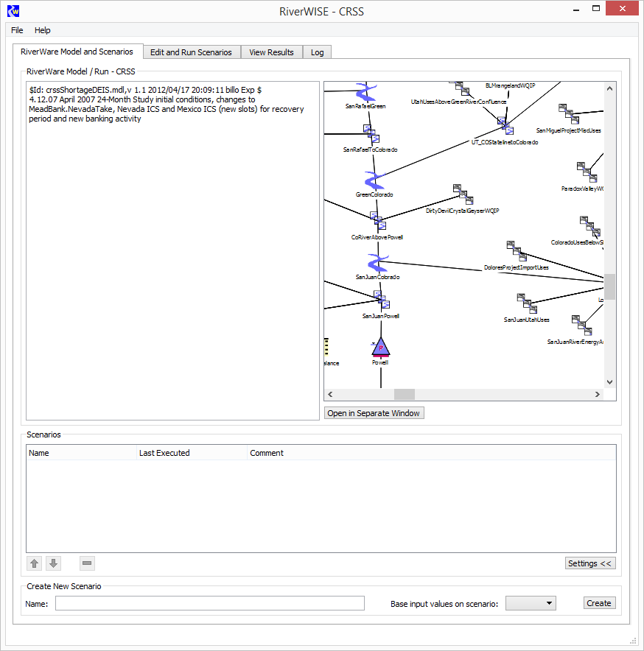This screenshot has height=651, width=644.
Task: Open the Help menu
Action: point(43,30)
